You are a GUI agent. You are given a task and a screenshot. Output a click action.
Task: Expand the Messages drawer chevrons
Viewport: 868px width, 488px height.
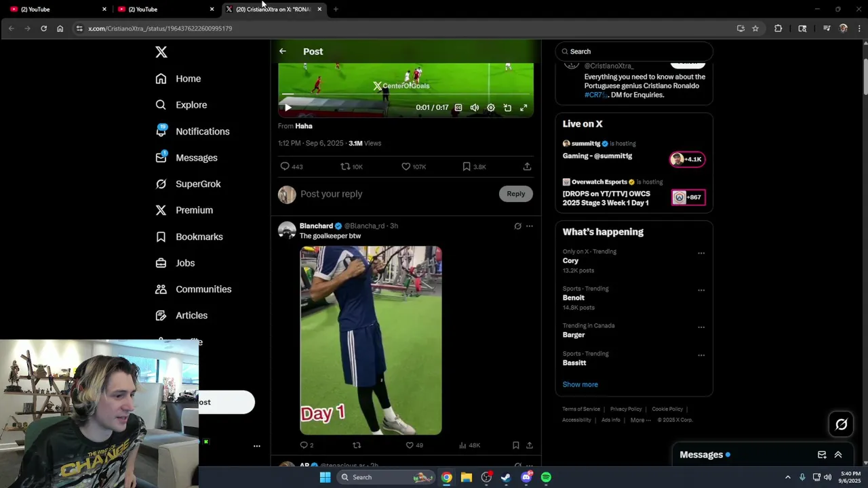coord(838,455)
